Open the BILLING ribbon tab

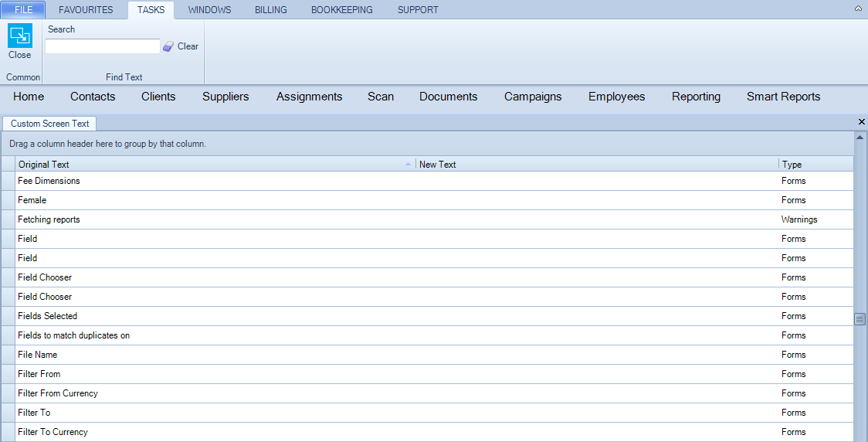pos(271,10)
